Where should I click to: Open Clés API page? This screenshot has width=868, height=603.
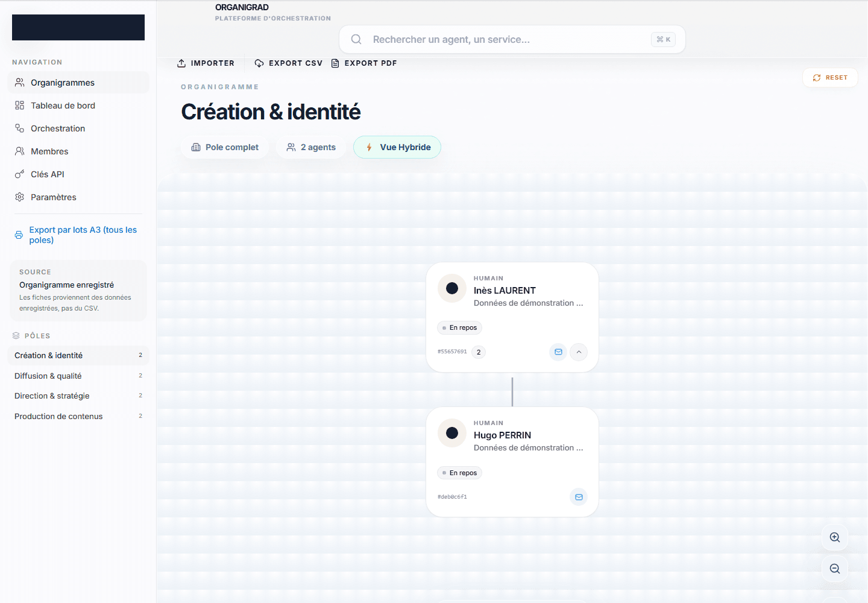tap(78, 174)
